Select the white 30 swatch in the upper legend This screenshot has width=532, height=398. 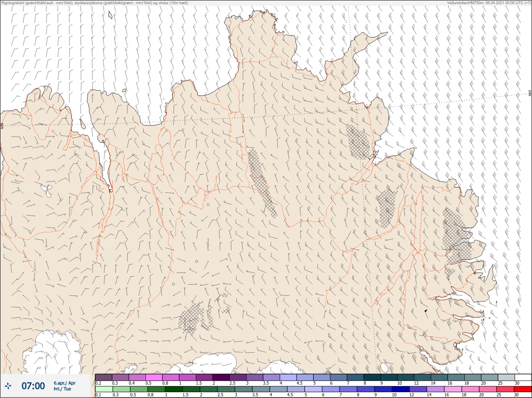(x=523, y=377)
